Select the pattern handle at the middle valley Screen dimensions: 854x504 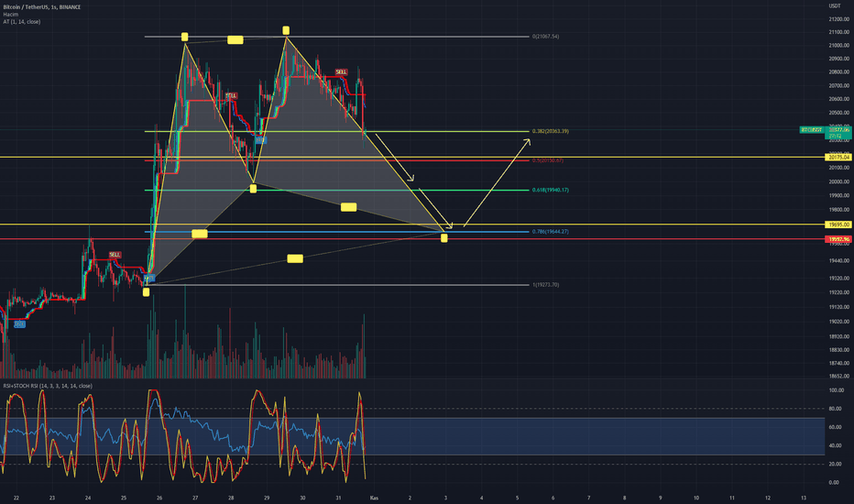click(x=253, y=189)
